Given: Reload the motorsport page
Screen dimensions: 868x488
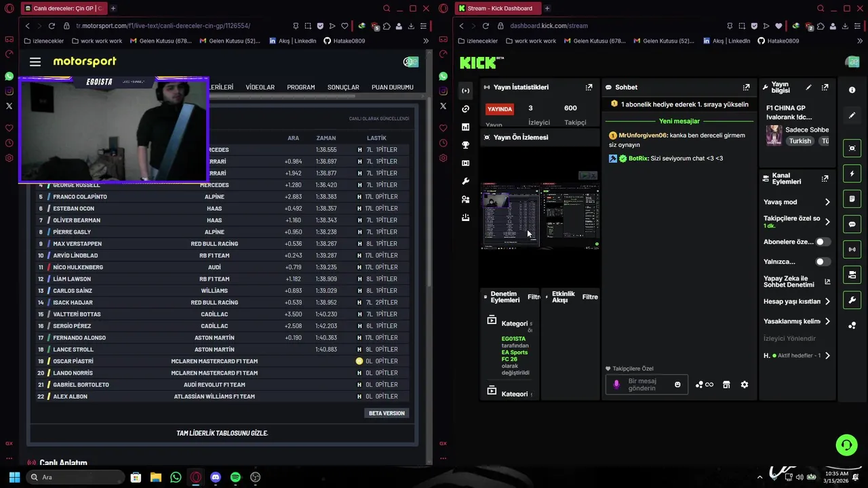Looking at the screenshot, I should point(52,26).
